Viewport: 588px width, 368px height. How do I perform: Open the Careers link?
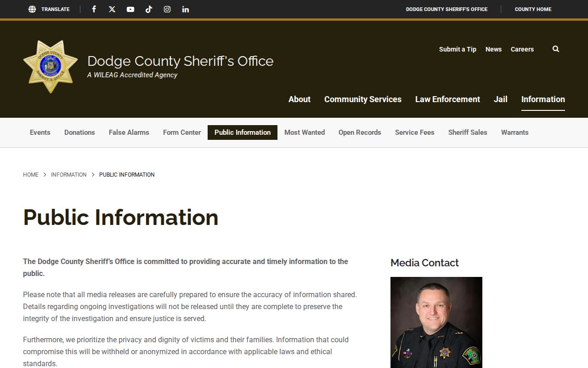point(522,49)
